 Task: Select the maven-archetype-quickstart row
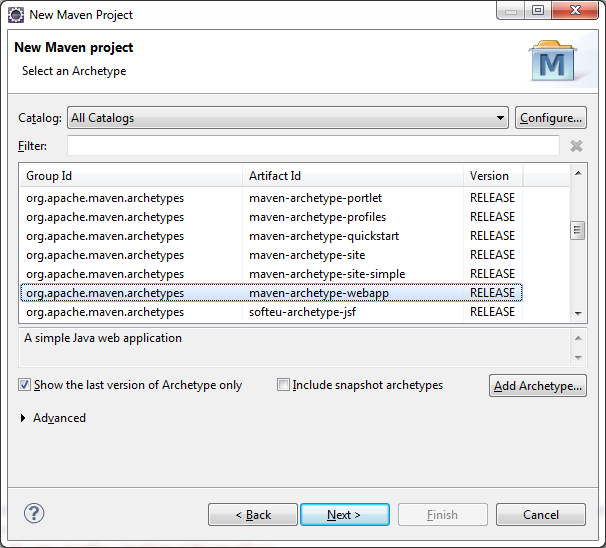271,236
